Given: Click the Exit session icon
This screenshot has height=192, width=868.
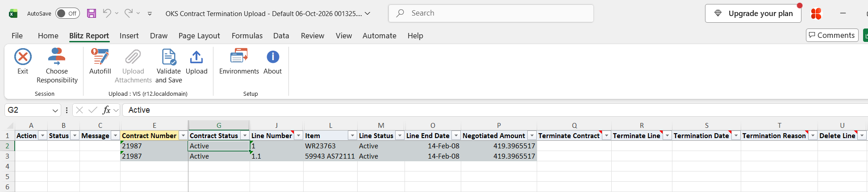Looking at the screenshot, I should [23, 57].
